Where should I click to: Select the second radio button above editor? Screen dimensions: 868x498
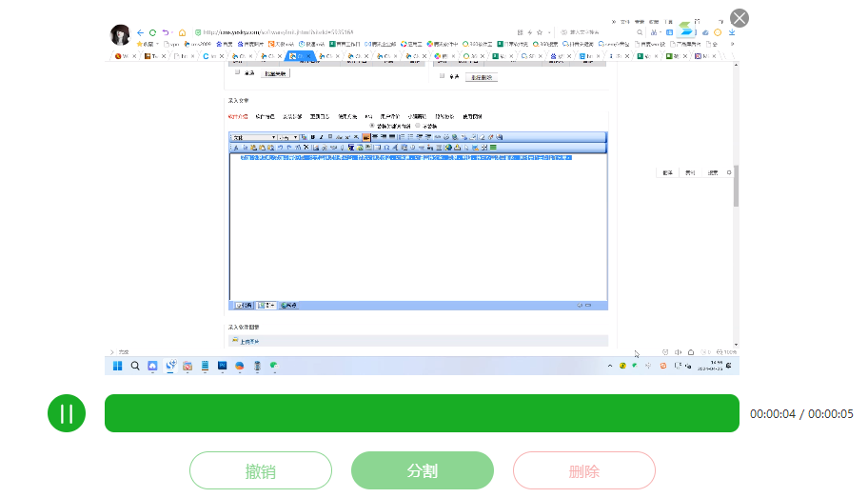coord(417,125)
